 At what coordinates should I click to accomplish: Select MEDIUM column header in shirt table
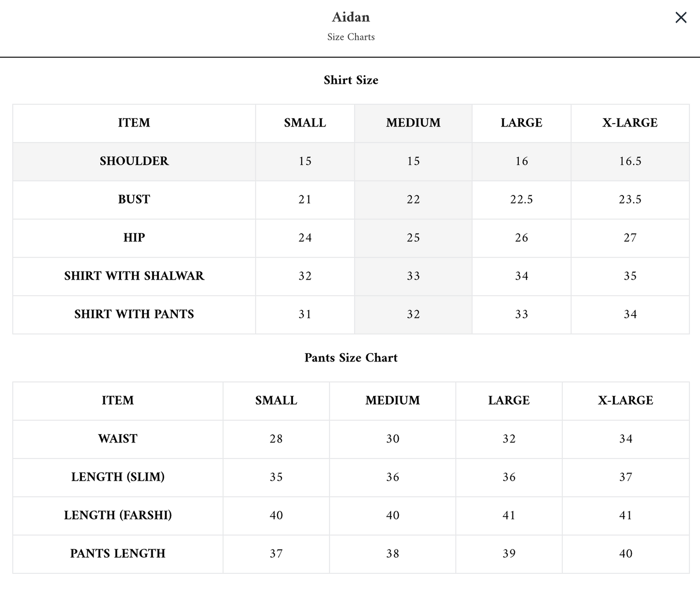coord(413,123)
